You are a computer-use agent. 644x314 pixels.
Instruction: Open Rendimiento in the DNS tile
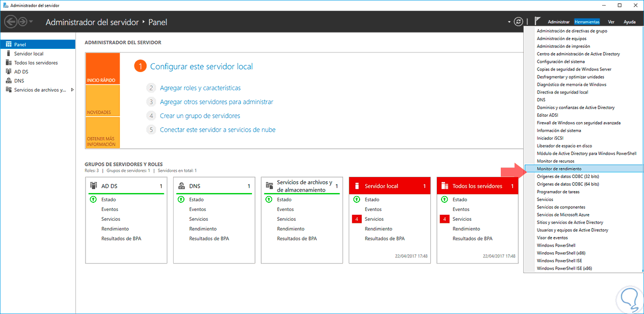(x=203, y=229)
